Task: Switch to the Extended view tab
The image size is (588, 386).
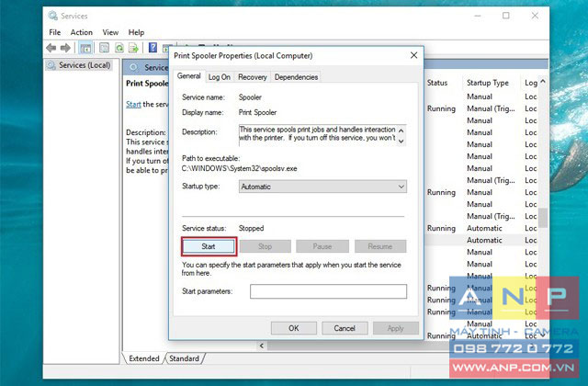Action: click(x=144, y=358)
